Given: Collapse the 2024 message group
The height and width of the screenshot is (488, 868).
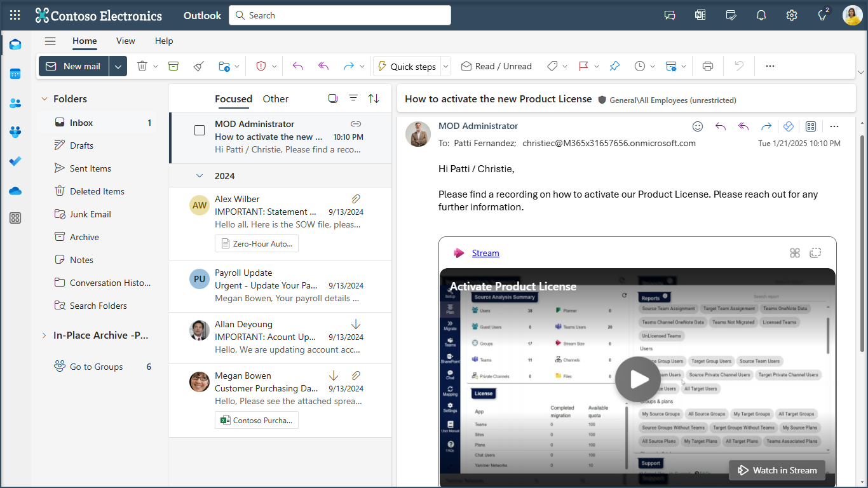Looking at the screenshot, I should pyautogui.click(x=200, y=176).
